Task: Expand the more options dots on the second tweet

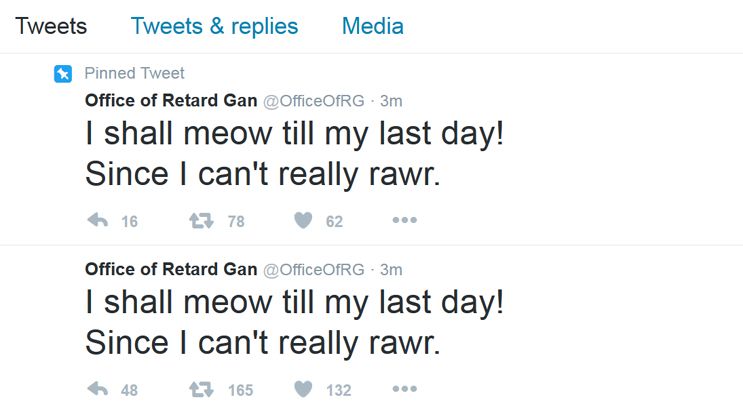Action: 403,389
